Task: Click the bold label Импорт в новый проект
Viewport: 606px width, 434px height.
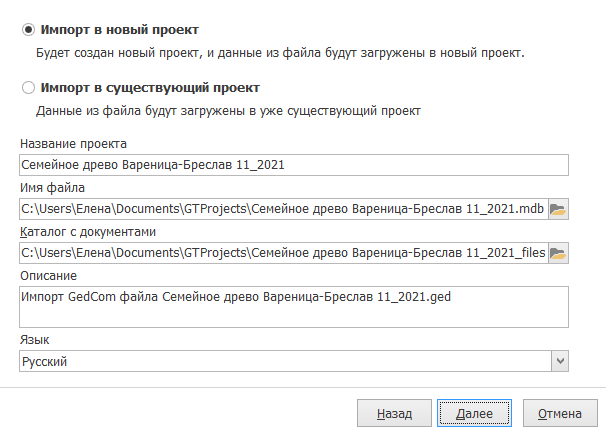Action: [x=120, y=30]
